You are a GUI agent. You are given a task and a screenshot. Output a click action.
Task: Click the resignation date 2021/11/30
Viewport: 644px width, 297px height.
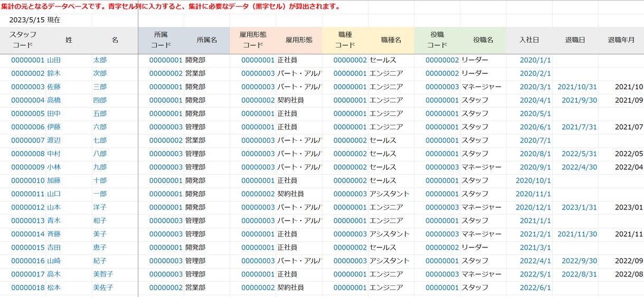[x=577, y=234]
